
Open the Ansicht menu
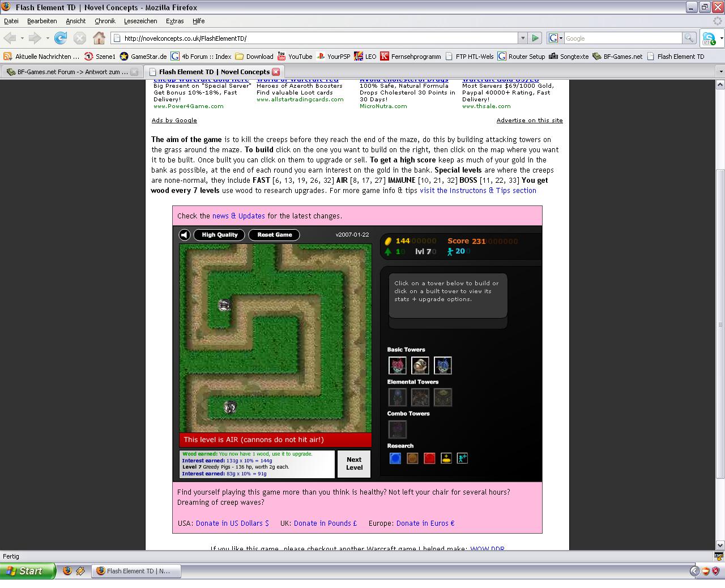click(75, 21)
